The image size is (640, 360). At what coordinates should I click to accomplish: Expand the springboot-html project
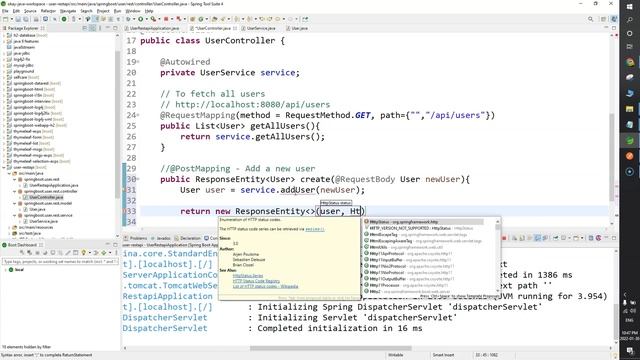pos(4,89)
